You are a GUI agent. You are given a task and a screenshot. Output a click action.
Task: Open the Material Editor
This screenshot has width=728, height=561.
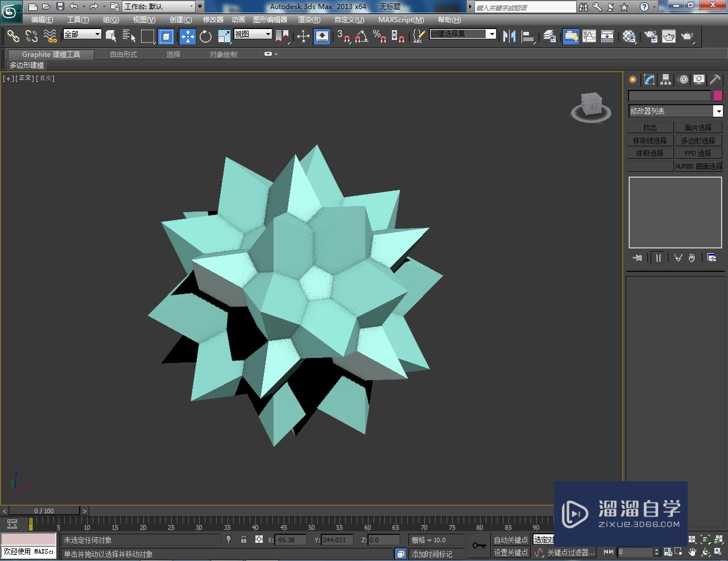[x=628, y=36]
